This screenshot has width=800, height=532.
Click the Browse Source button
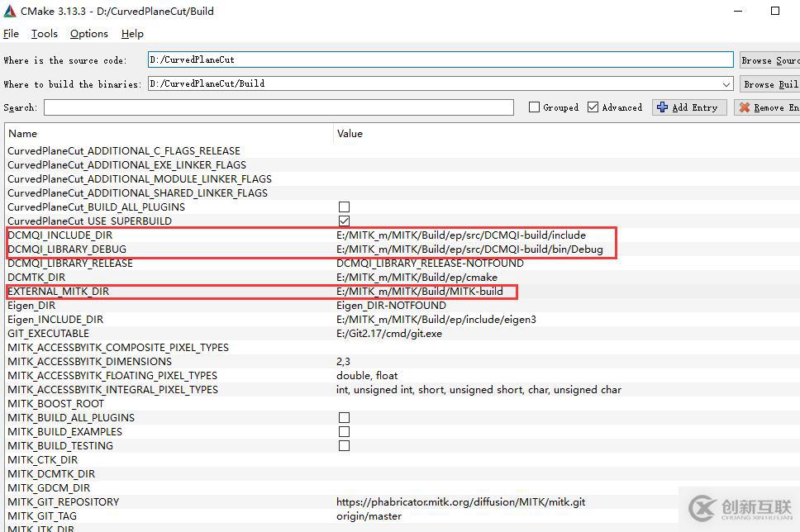point(770,60)
